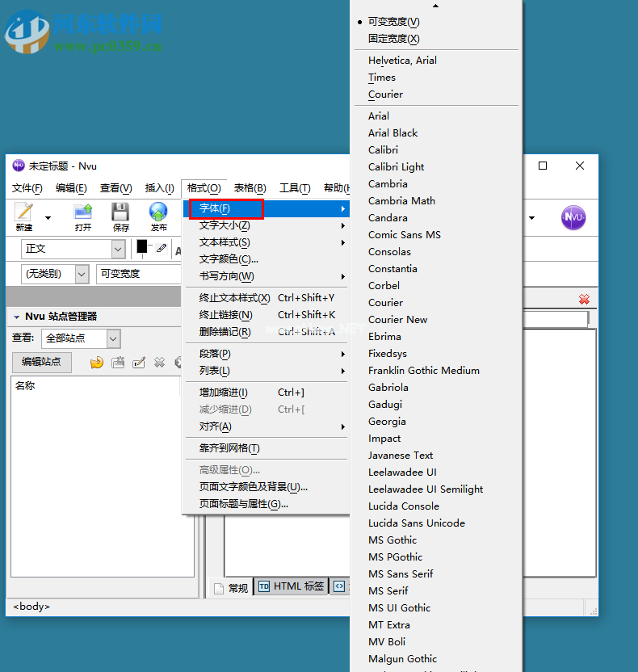
Task: Open 页面文字颜色及背景(U)... dialog
Action: pyautogui.click(x=267, y=487)
